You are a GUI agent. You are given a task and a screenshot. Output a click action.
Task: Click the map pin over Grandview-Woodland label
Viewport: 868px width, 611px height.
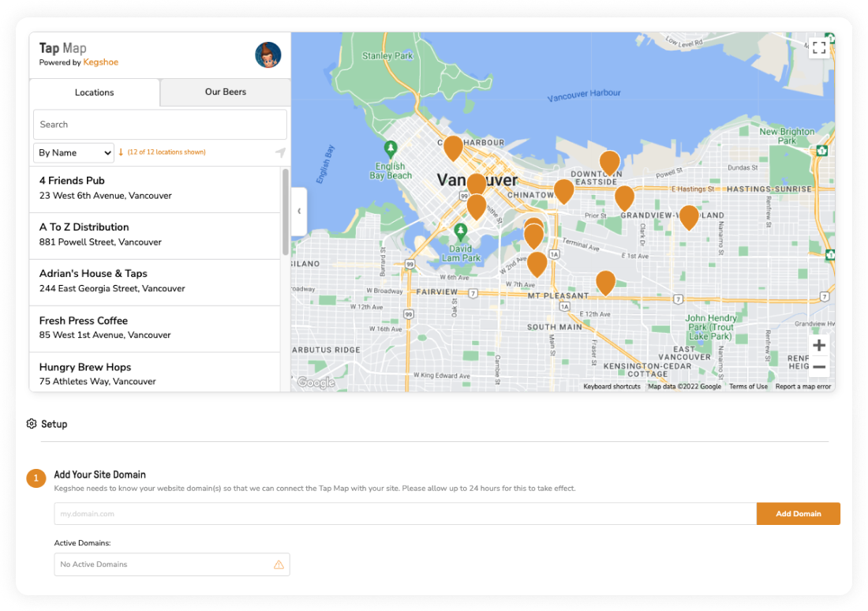[x=689, y=217]
